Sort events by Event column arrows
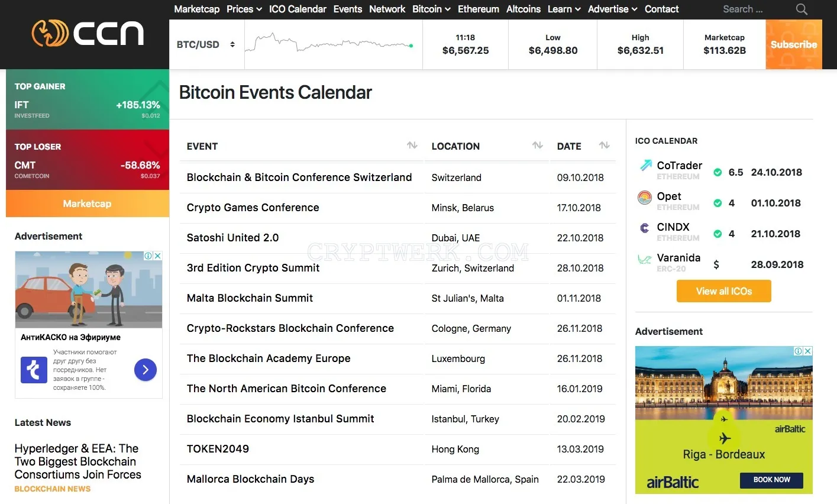Viewport: 837px width, 504px height. point(412,146)
